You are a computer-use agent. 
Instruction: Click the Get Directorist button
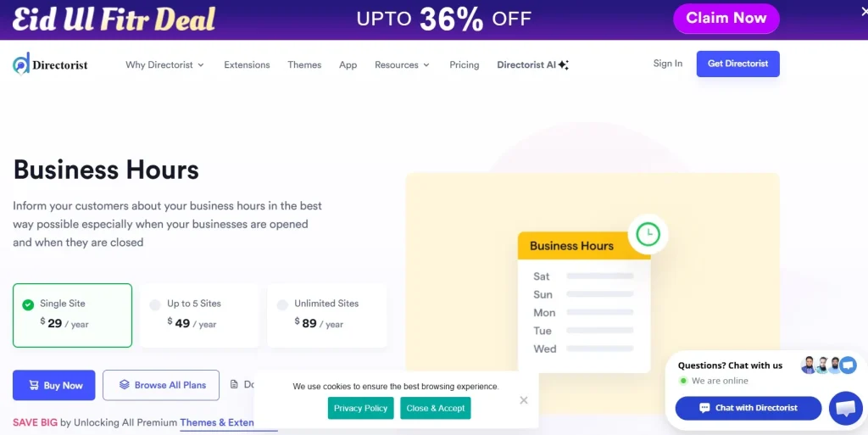point(737,64)
